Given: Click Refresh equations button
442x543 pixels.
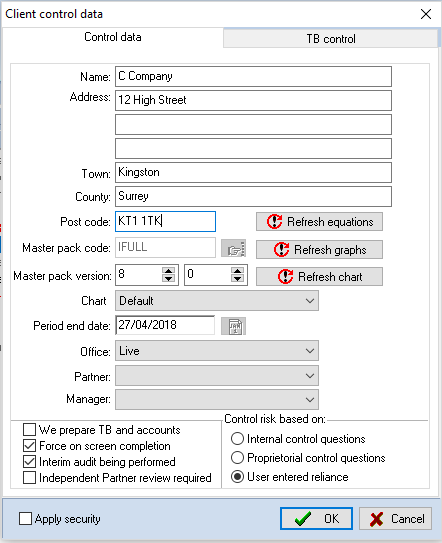Looking at the screenshot, I should 319,222.
